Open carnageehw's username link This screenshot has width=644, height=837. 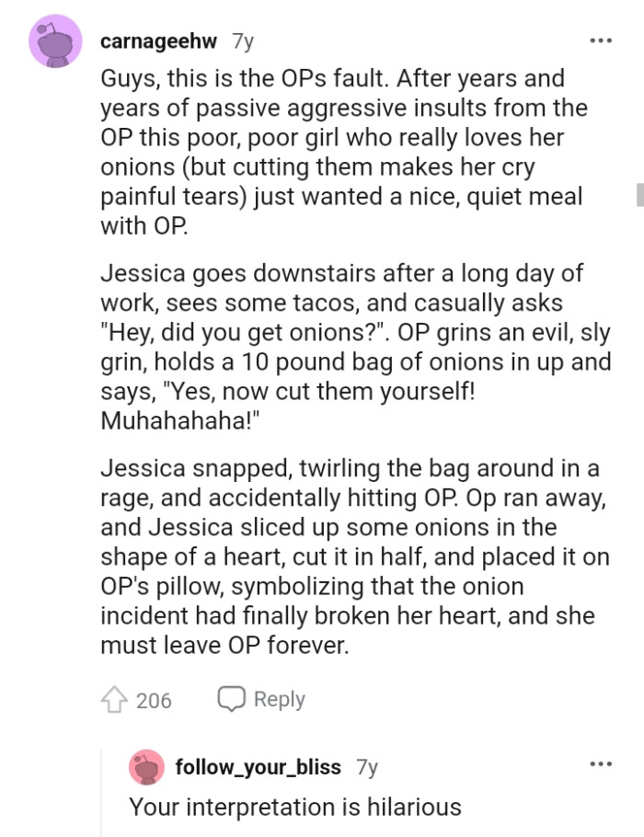(x=160, y=40)
